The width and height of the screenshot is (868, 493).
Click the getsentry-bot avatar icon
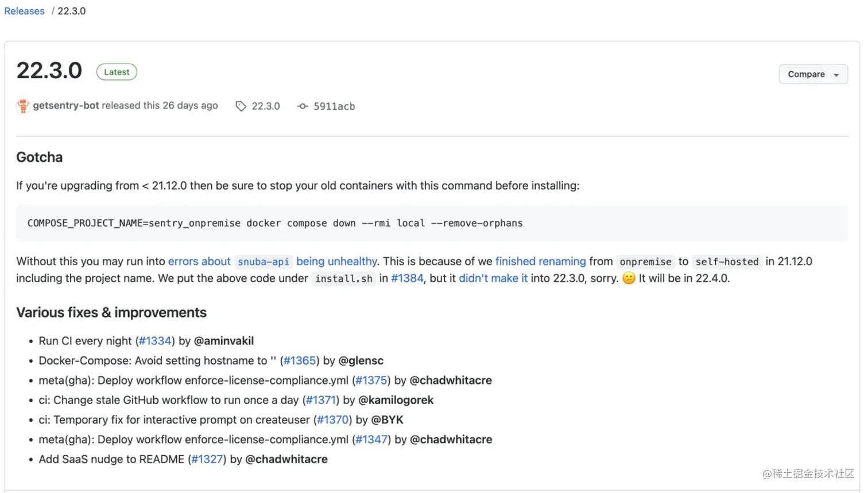(x=23, y=106)
